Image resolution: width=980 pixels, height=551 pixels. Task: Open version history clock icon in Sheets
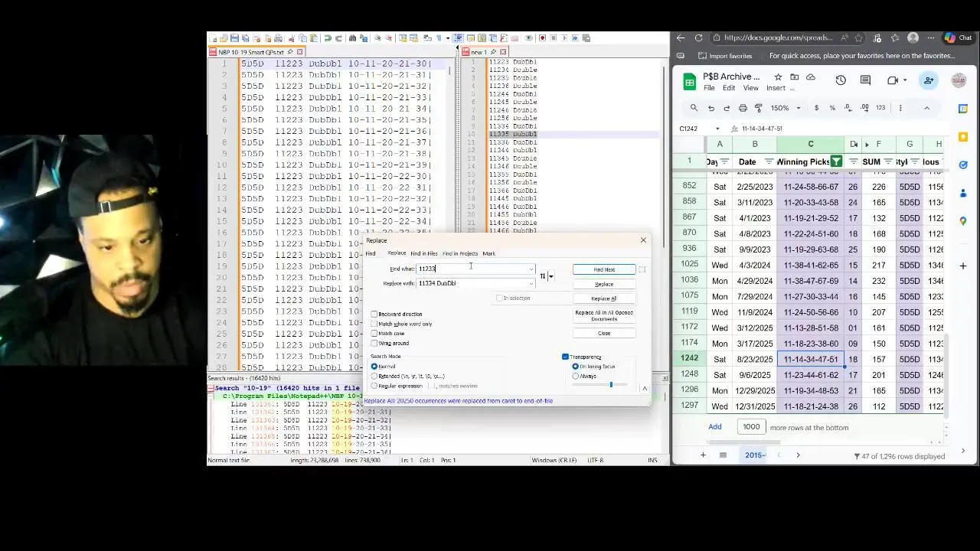[841, 80]
